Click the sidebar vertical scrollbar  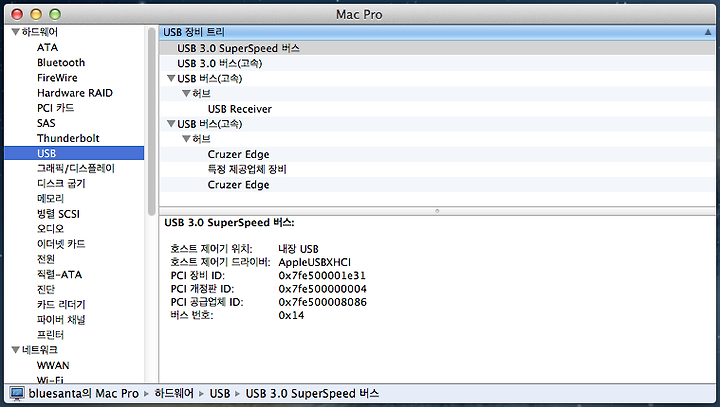152,122
